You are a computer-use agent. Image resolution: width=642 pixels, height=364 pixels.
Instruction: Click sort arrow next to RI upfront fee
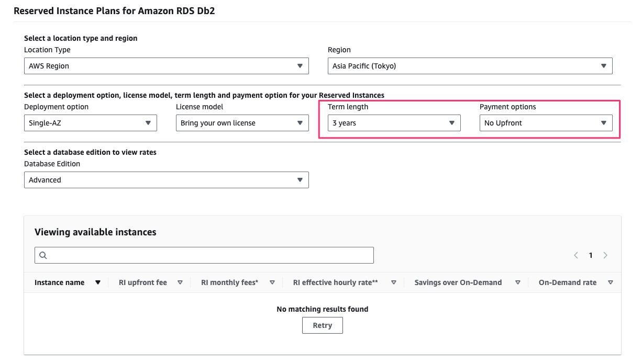pos(180,282)
